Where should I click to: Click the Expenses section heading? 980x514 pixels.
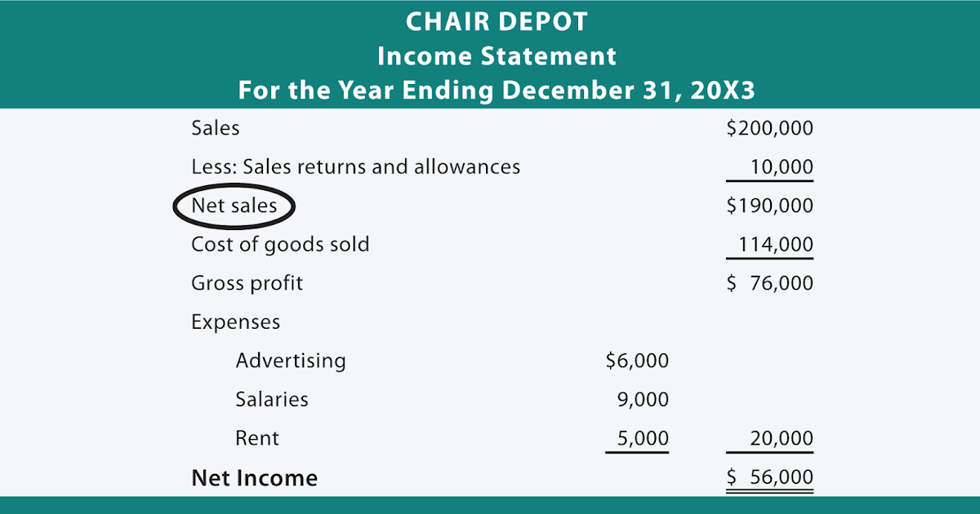pos(235,322)
